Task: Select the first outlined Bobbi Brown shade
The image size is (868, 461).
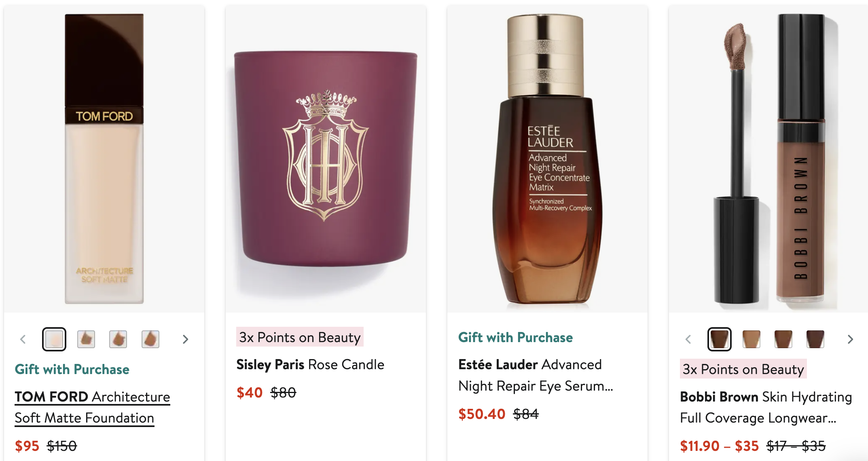Action: [720, 339]
